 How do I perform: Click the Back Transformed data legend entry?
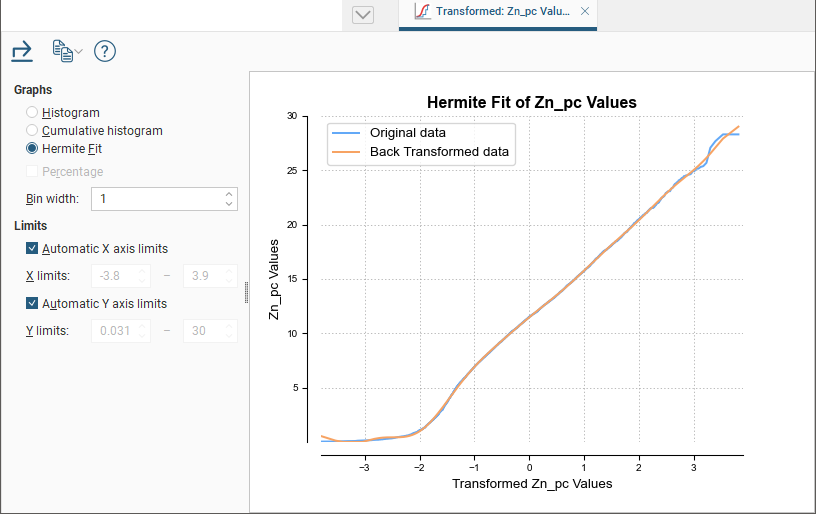click(439, 152)
